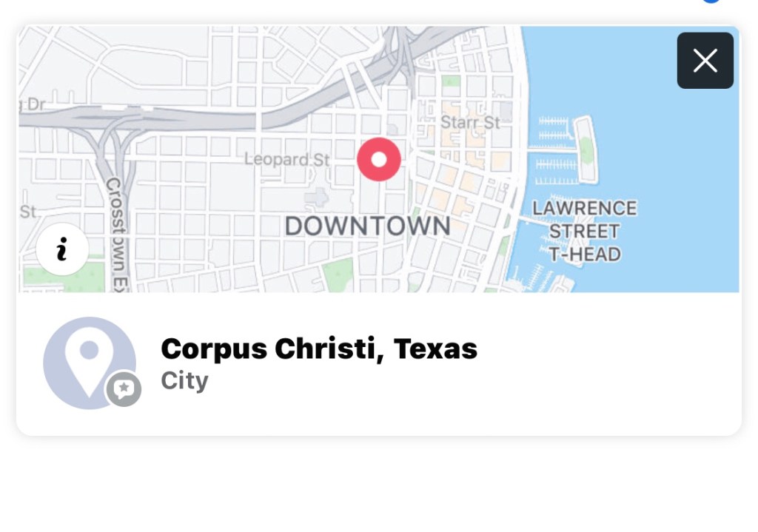Click the red location pin marker

tap(379, 159)
